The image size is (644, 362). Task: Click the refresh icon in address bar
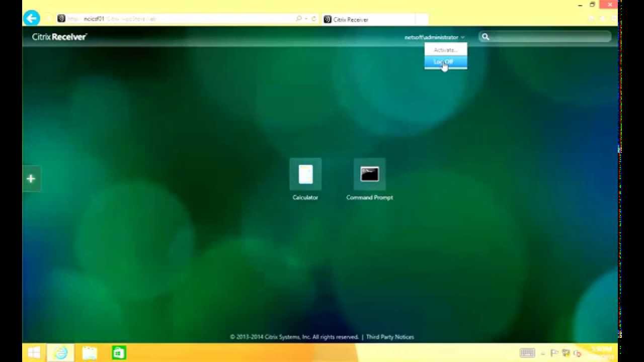(x=314, y=19)
